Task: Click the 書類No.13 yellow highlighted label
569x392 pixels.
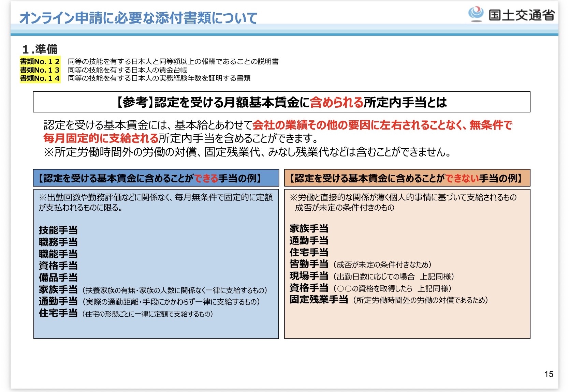Action: pyautogui.click(x=40, y=70)
